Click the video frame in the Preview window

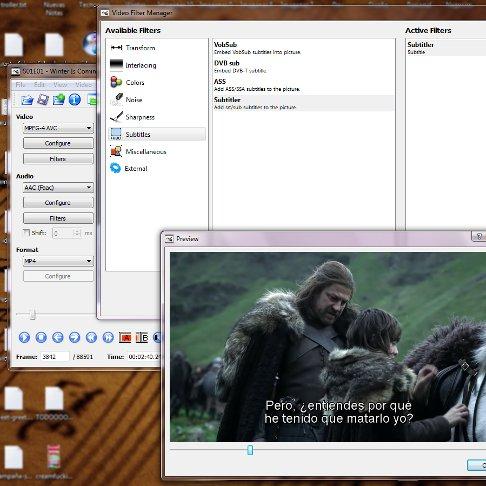point(328,347)
